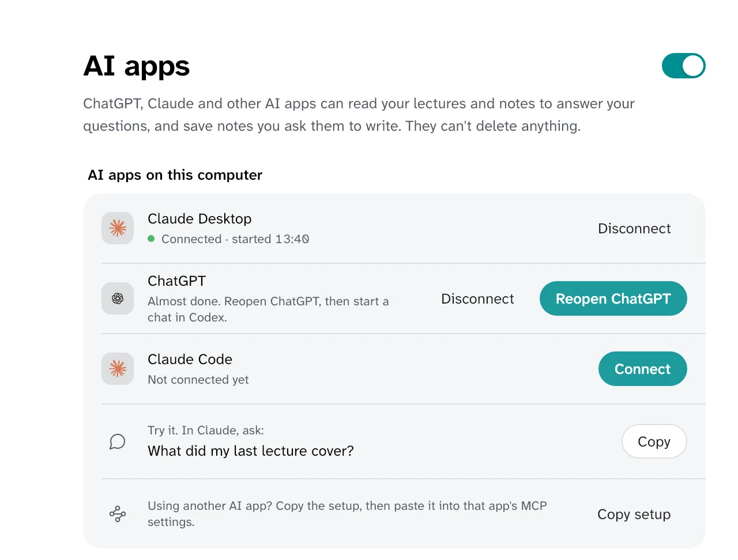
Task: Disconnect Claude Desktop
Action: pyautogui.click(x=634, y=229)
